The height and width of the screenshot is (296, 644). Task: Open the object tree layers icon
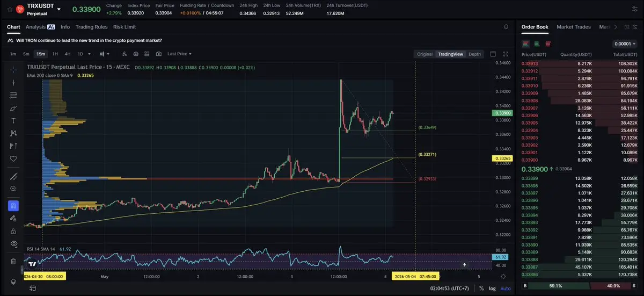point(13,282)
